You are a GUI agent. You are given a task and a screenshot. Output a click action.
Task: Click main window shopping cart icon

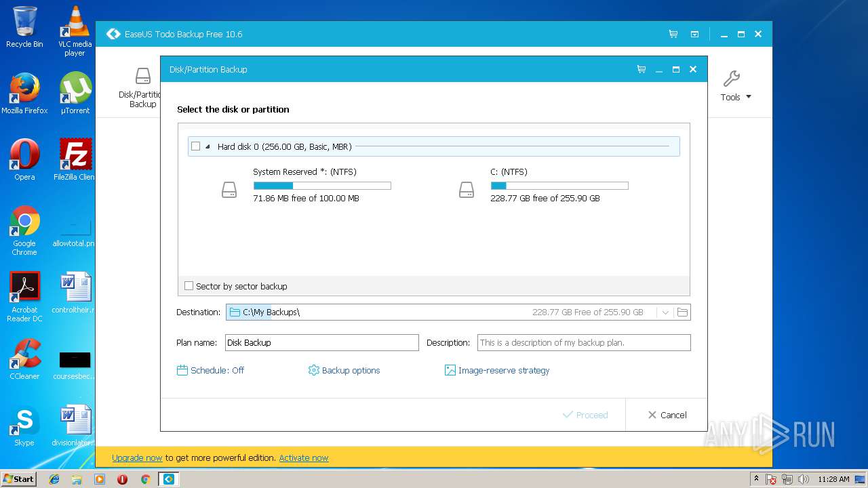(x=673, y=34)
